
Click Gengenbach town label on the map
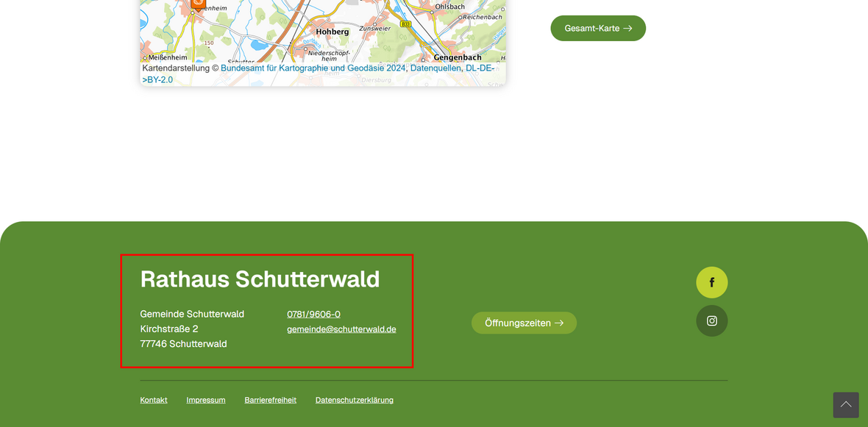tap(458, 57)
